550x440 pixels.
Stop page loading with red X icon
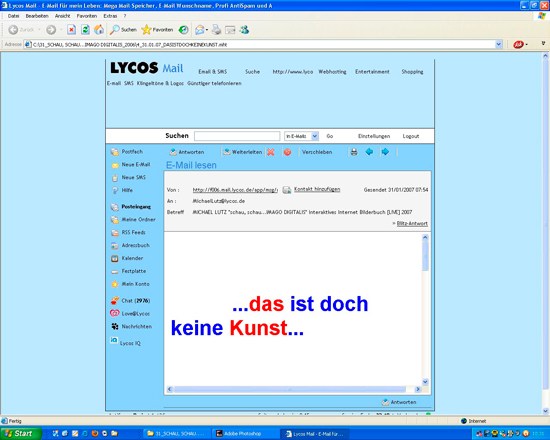point(72,30)
